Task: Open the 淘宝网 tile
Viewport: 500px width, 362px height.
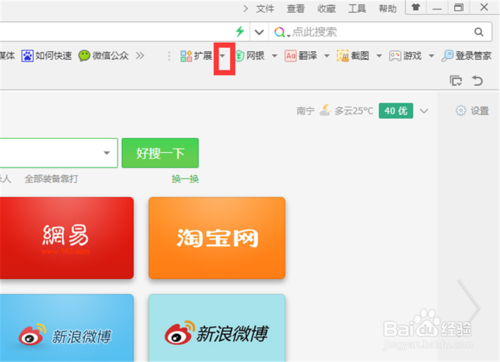Action: point(217,238)
